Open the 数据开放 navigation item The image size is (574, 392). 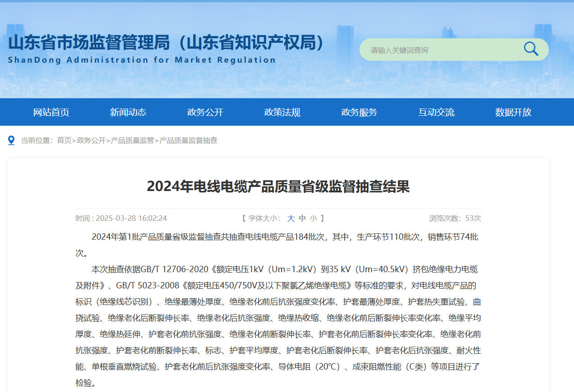point(514,112)
